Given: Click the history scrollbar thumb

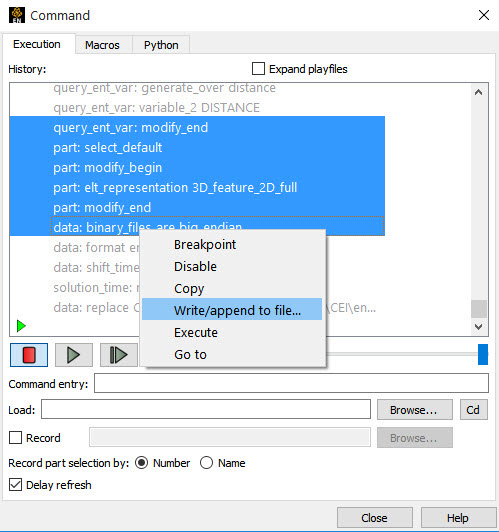Looking at the screenshot, I should pyautogui.click(x=479, y=309).
